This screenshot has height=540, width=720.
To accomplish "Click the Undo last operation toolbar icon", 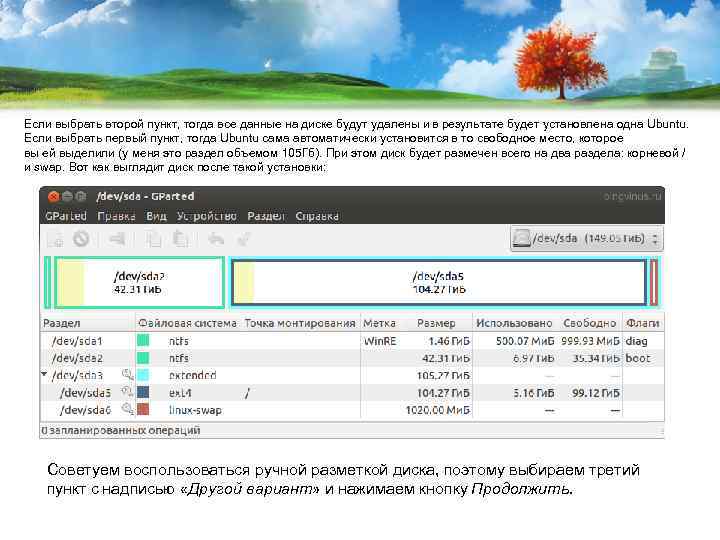I will 216,239.
